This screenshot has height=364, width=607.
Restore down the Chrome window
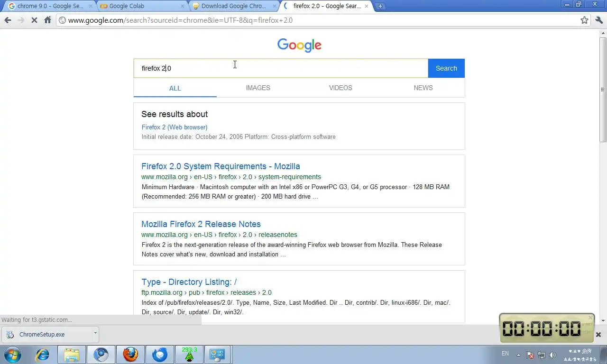click(x=579, y=4)
